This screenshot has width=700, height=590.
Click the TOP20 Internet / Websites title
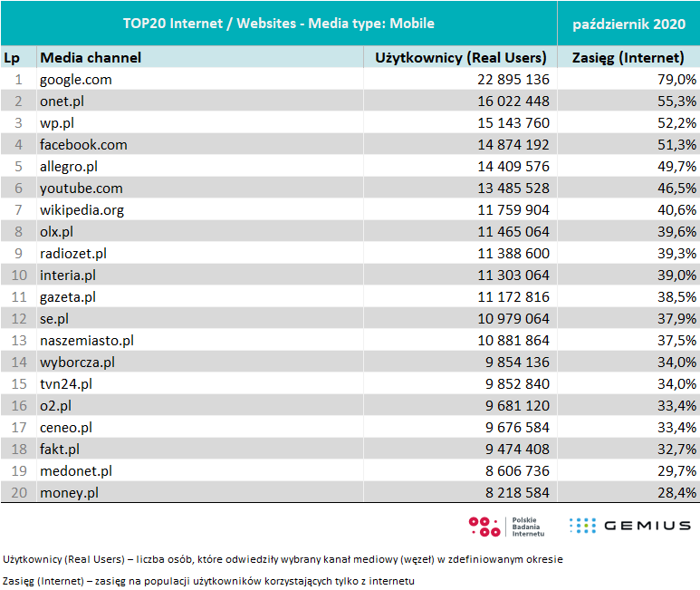(x=279, y=23)
